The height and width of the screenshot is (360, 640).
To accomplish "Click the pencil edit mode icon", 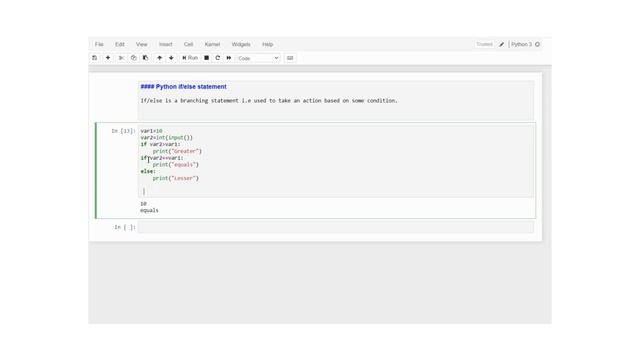I will (501, 44).
